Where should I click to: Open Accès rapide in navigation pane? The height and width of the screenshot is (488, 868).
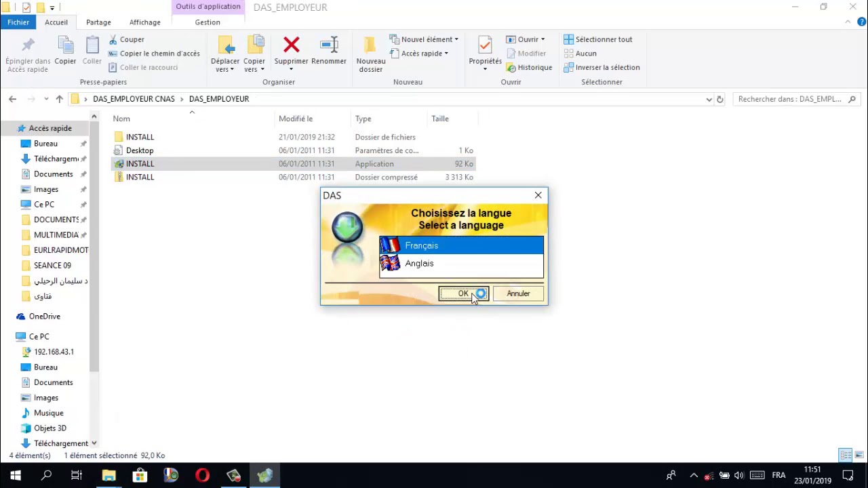point(50,128)
